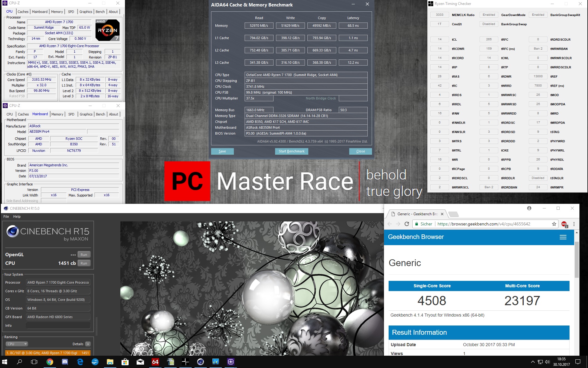
Task: Click the Cinebench panel resize handle
Action: point(96,326)
